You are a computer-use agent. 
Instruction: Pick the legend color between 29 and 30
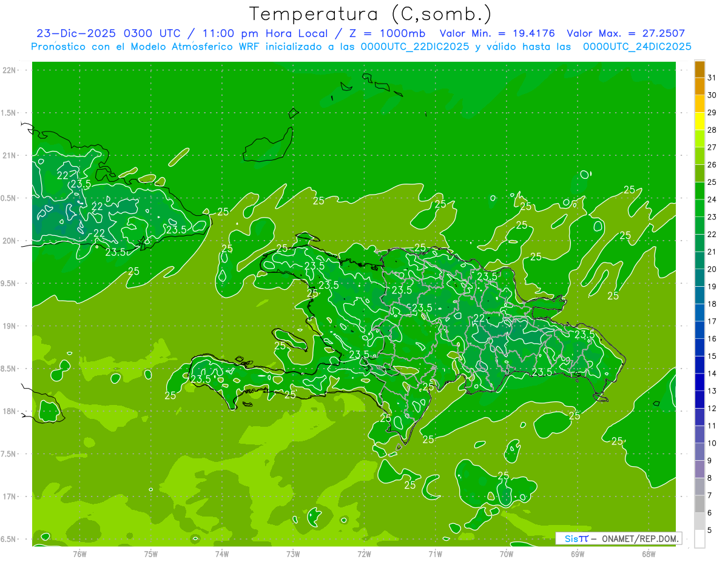[699, 104]
